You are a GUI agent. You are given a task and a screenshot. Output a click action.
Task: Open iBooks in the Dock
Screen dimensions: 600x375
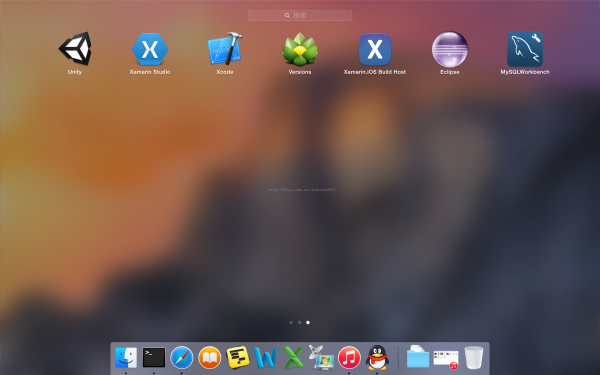pos(210,358)
